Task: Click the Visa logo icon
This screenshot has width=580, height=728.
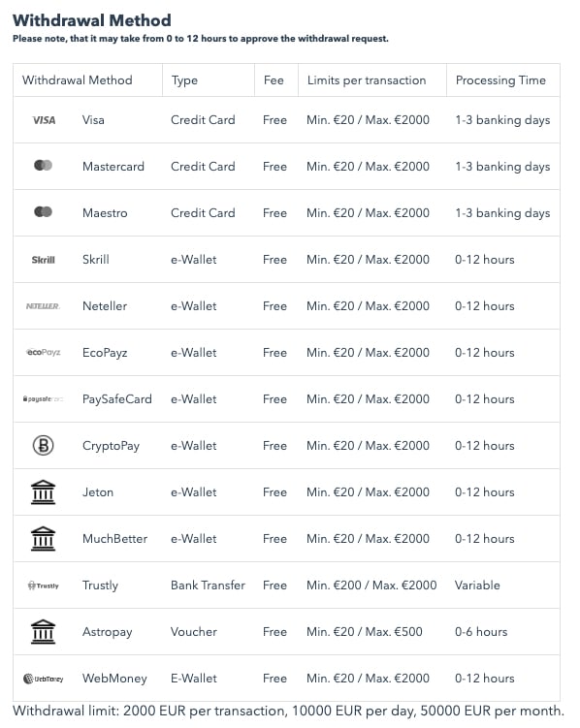Action: pyautogui.click(x=44, y=120)
